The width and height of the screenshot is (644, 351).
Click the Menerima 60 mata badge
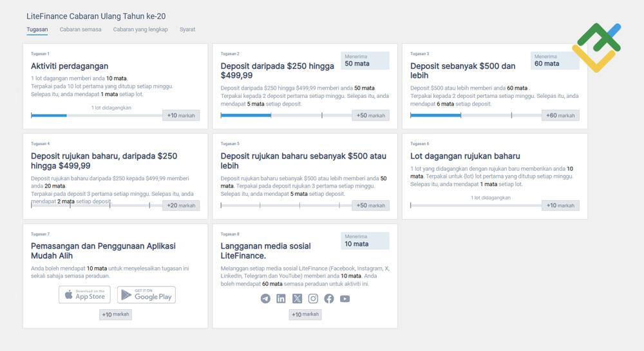click(x=555, y=61)
